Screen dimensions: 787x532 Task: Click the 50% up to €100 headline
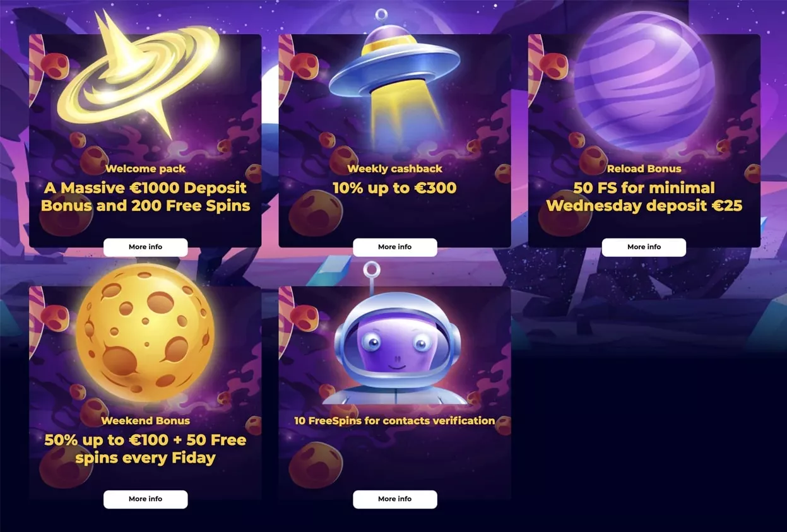145,449
